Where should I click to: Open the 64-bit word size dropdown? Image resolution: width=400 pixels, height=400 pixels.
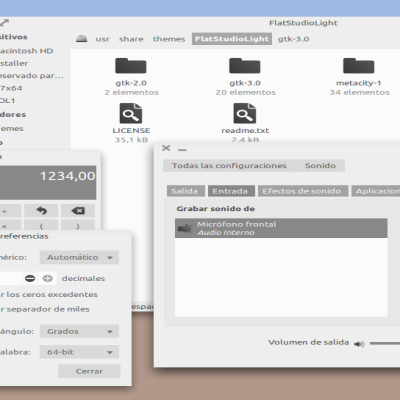pyautogui.click(x=79, y=352)
